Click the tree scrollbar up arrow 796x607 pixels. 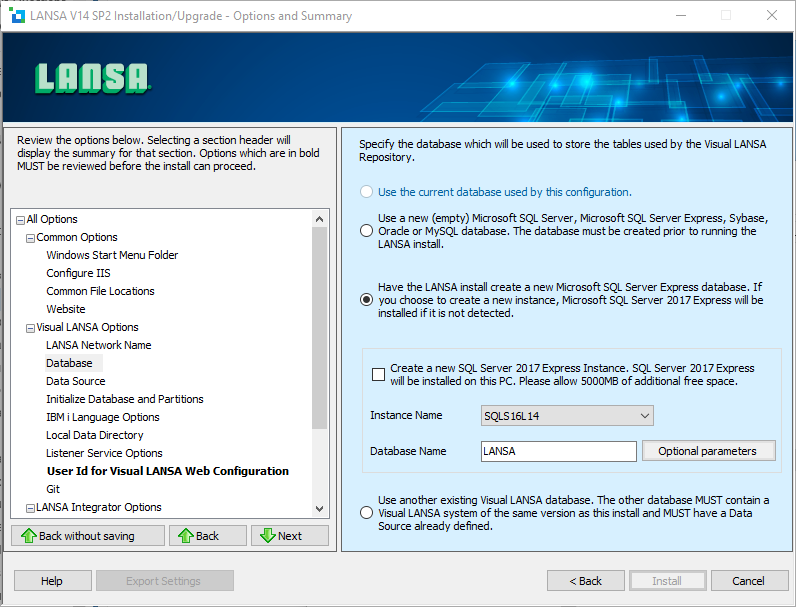[319, 219]
